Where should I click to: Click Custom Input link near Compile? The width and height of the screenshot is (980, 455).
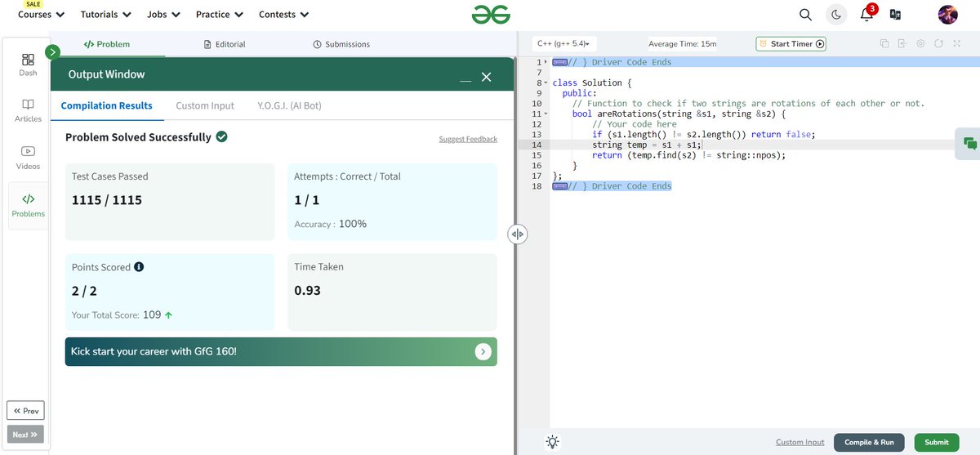point(800,442)
